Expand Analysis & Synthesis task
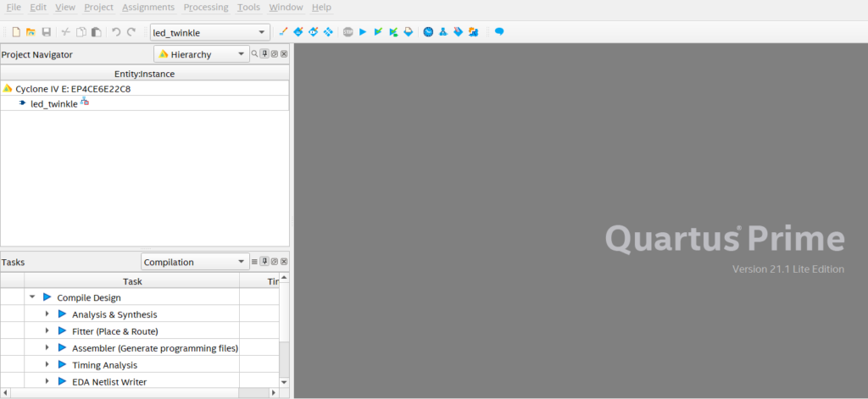Image resolution: width=868 pixels, height=399 pixels. 47,314
